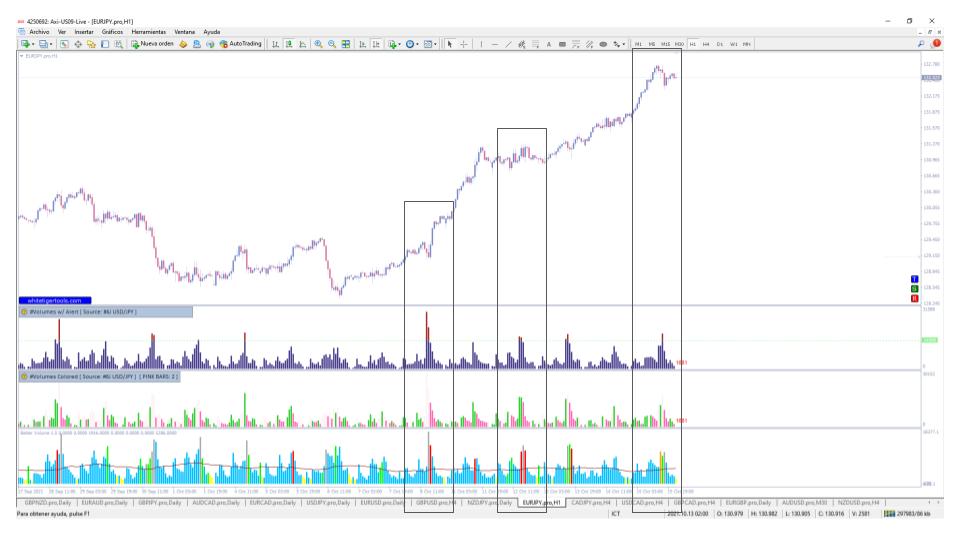Select the text label A tool
This screenshot has width=960, height=540.
point(549,44)
